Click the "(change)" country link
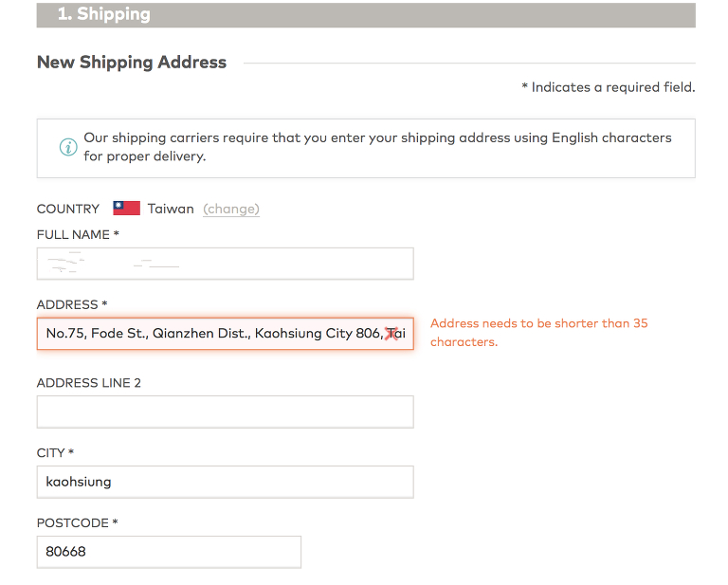Image resolution: width=728 pixels, height=585 pixels. click(x=231, y=209)
